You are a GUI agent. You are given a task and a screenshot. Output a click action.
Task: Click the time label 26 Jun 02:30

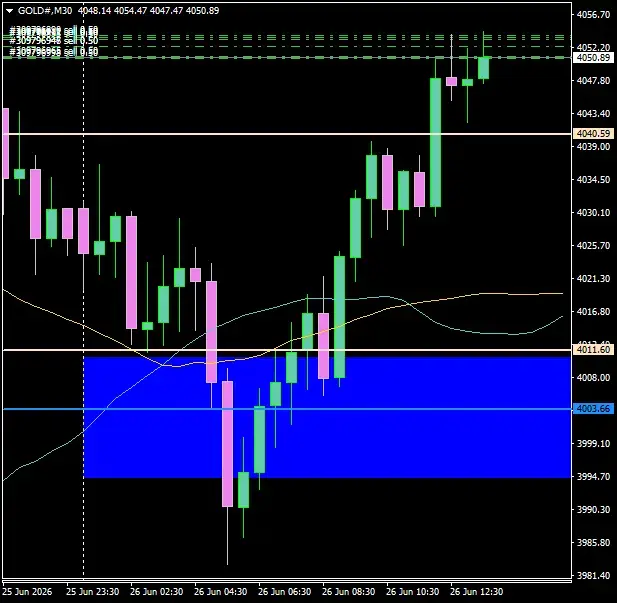tap(157, 592)
